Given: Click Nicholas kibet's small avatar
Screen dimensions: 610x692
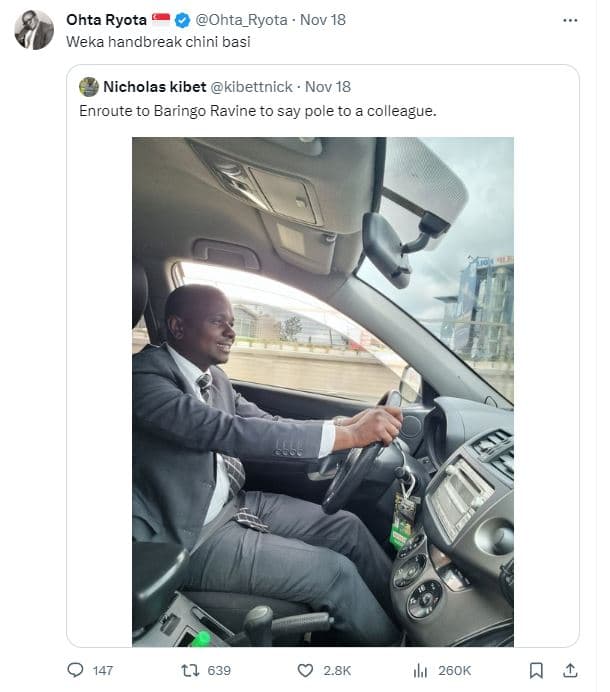Looking at the screenshot, I should tap(89, 87).
